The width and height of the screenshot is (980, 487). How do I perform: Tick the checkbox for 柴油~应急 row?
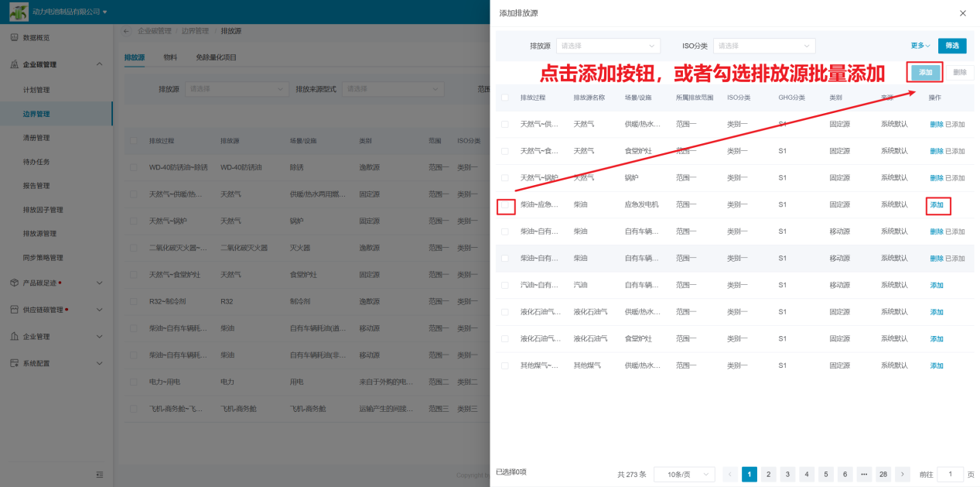pos(505,205)
